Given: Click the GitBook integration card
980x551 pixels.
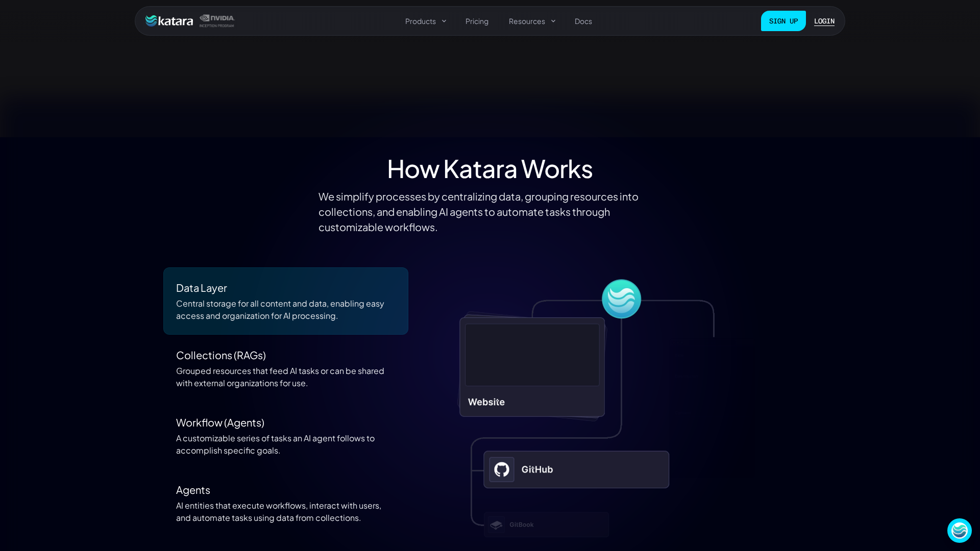Looking at the screenshot, I should click(x=546, y=524).
